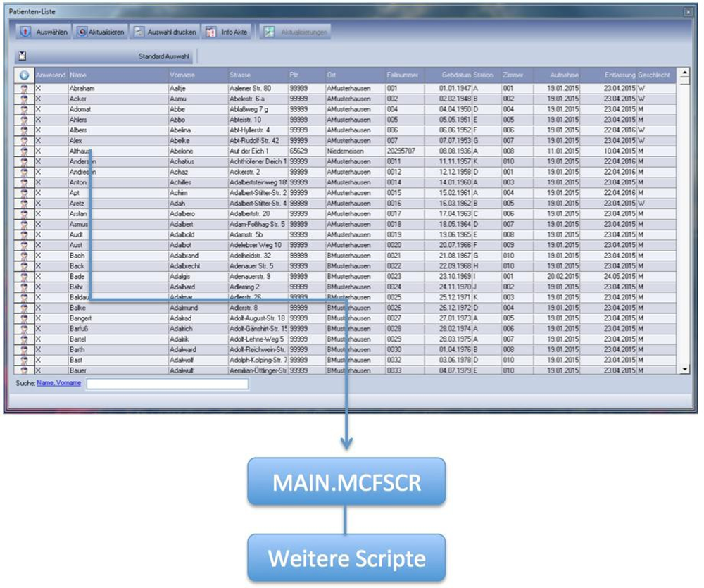This screenshot has height=588, width=704.
Task: Click the patient icon in Abraham's row
Action: (24, 89)
